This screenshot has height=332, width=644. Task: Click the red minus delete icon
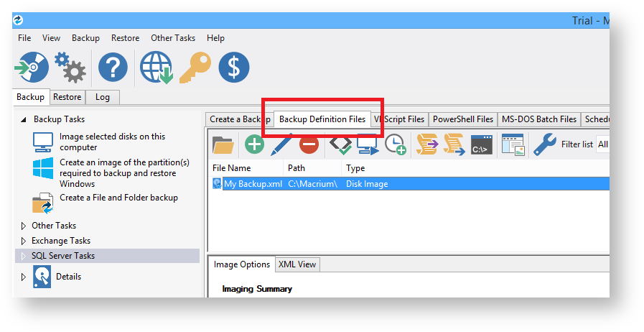tap(309, 144)
